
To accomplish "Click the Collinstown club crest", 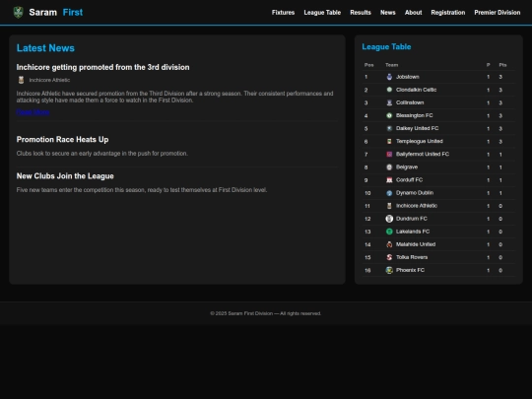I will click(389, 102).
